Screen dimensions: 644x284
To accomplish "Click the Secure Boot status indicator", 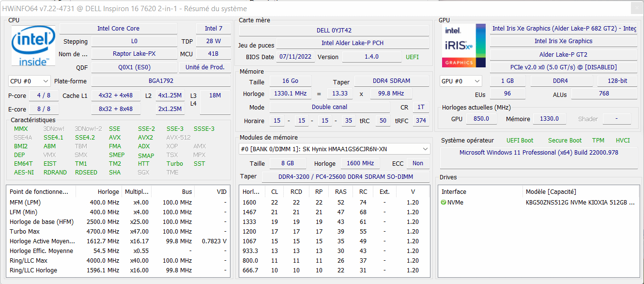I will pos(565,141).
